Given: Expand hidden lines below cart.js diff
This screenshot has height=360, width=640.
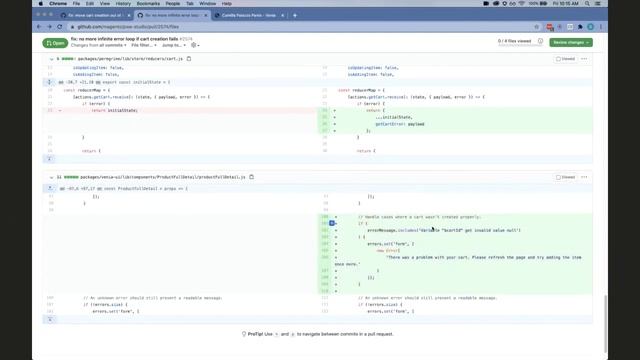Looking at the screenshot, I should point(49,159).
